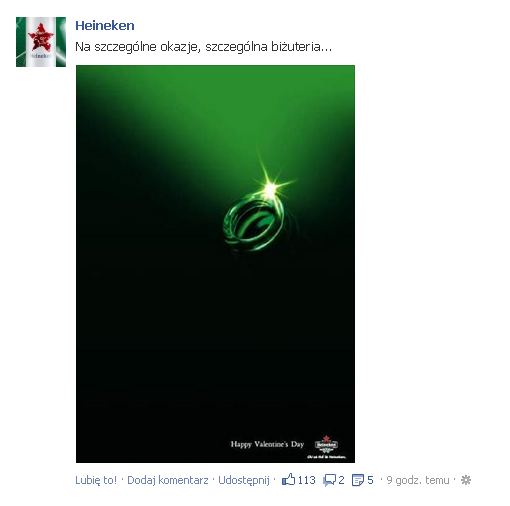
Task: Open the '9 godz. temu' timestamp
Action: [418, 480]
